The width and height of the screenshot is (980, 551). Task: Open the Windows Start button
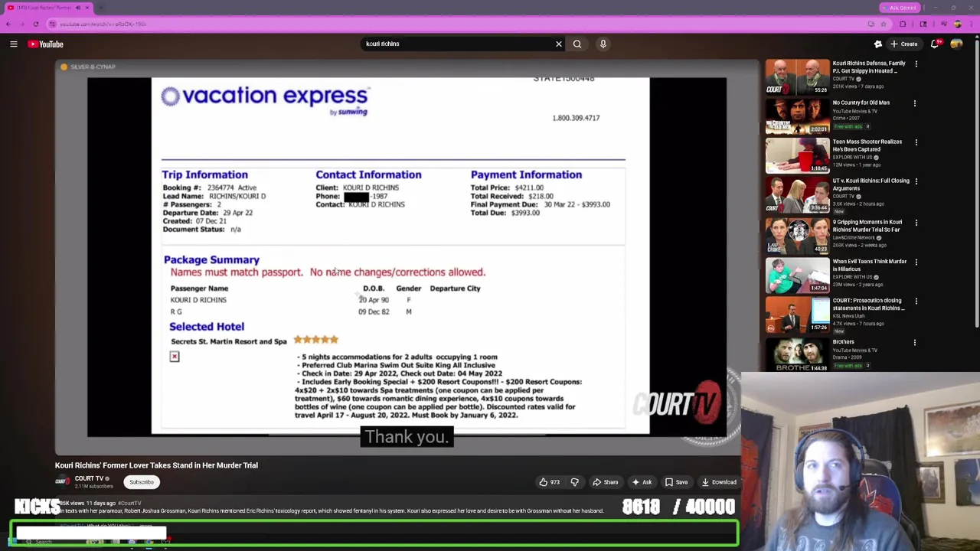tap(12, 542)
